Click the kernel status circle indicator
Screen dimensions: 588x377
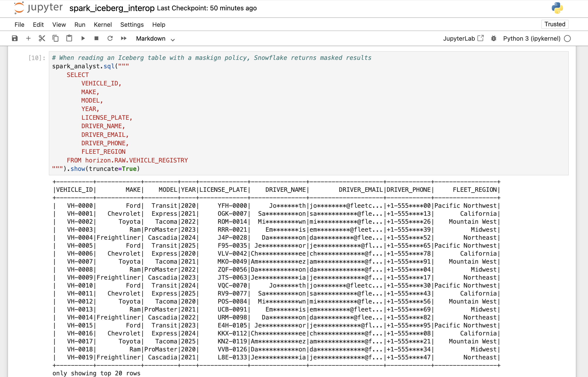(567, 39)
